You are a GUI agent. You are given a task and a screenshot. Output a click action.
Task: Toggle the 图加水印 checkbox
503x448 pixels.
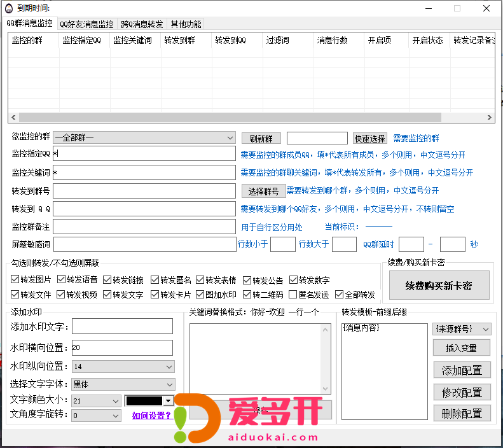point(200,294)
